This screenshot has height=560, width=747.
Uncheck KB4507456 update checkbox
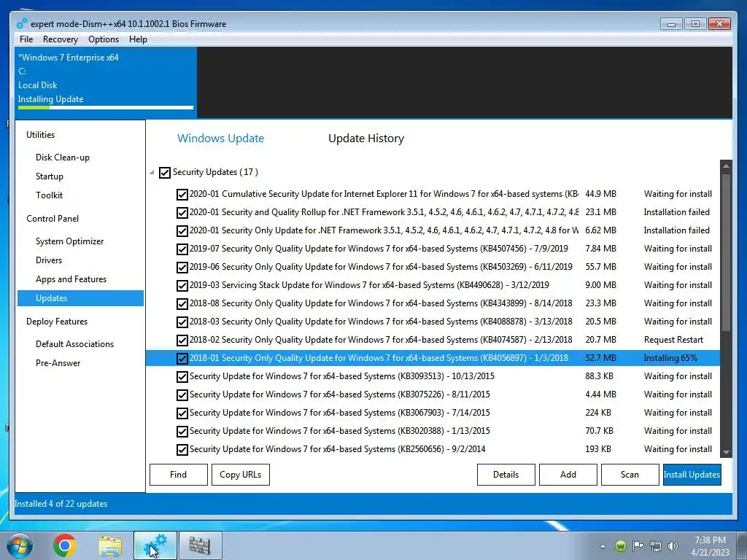[x=182, y=249]
